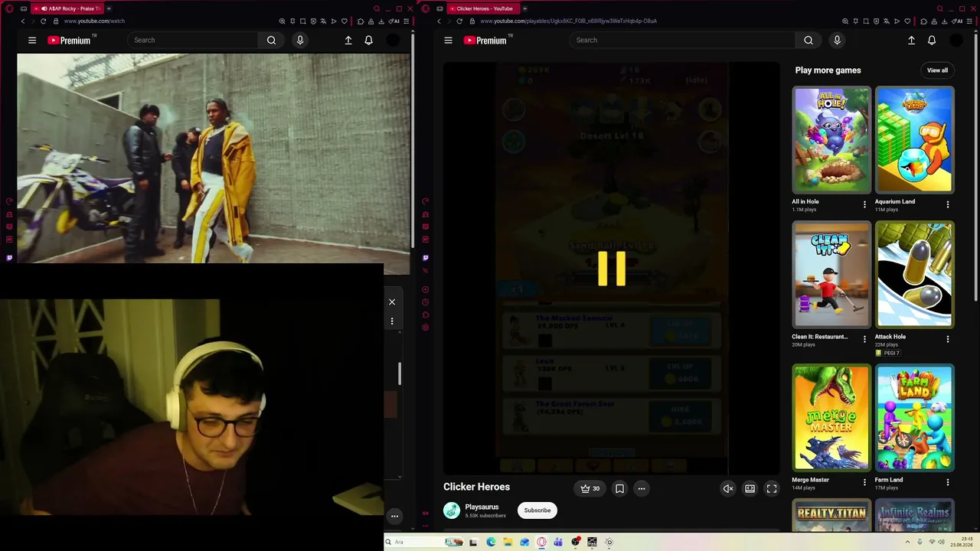Viewport: 980px width, 551px height.
Task: Open the account avatar in Clicker Heroes window
Action: coord(956,41)
